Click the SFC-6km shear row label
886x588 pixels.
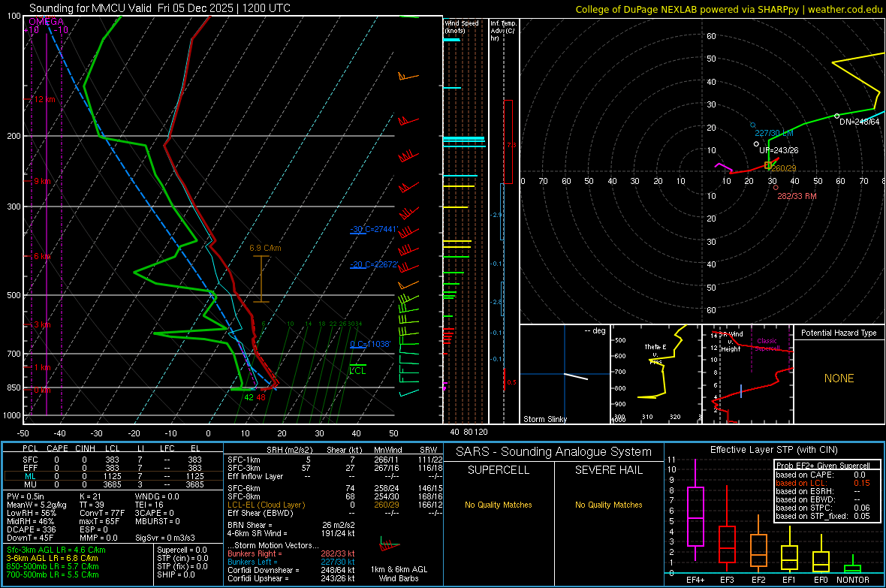click(x=243, y=488)
